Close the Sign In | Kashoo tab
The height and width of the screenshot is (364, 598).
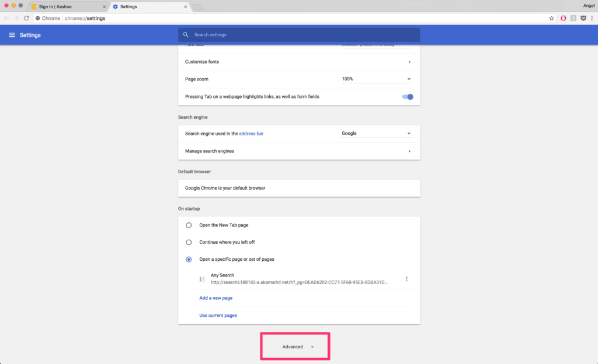[x=104, y=7]
